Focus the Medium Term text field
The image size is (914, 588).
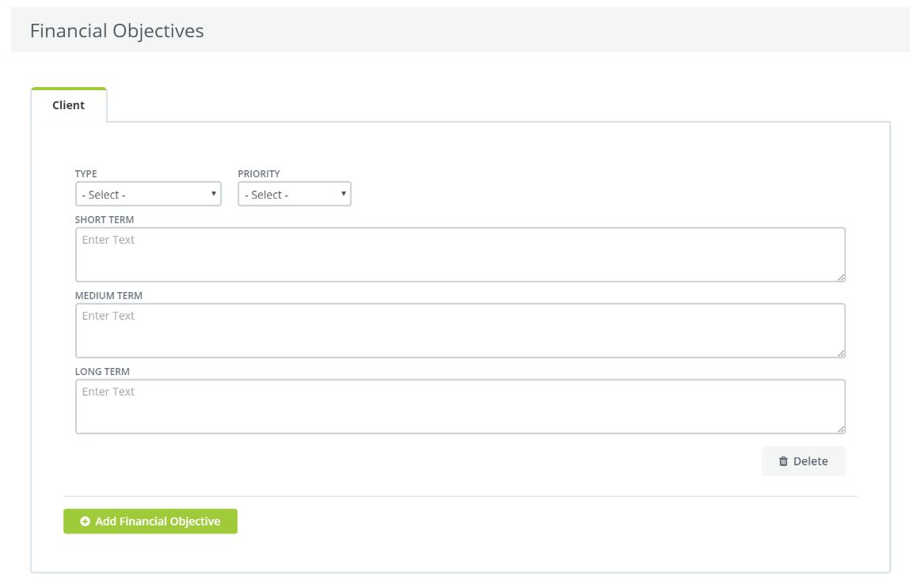[x=459, y=331]
